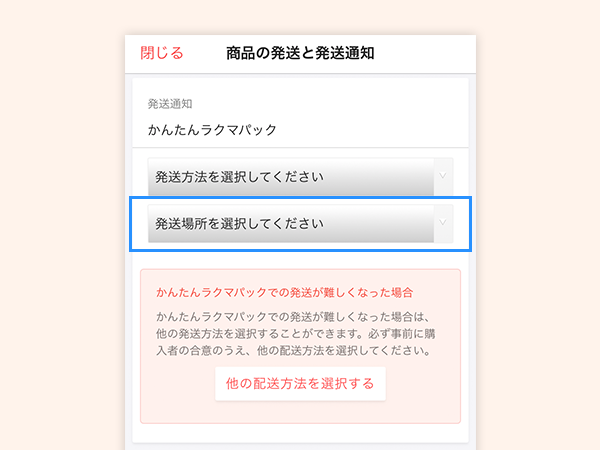Click the notice line starting with 他の発送方法を選択する
The width and height of the screenshot is (600, 450).
pyautogui.click(x=295, y=334)
